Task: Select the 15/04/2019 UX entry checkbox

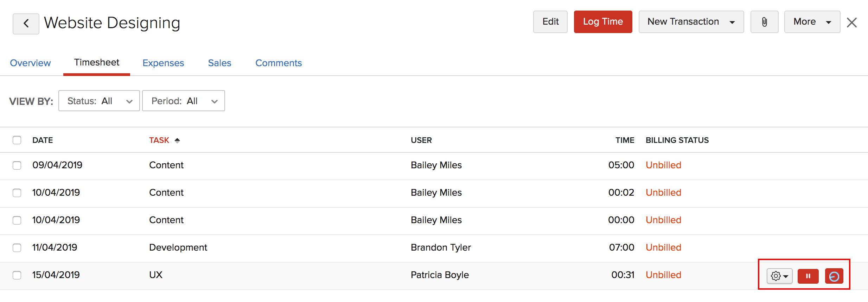Action: click(x=17, y=275)
